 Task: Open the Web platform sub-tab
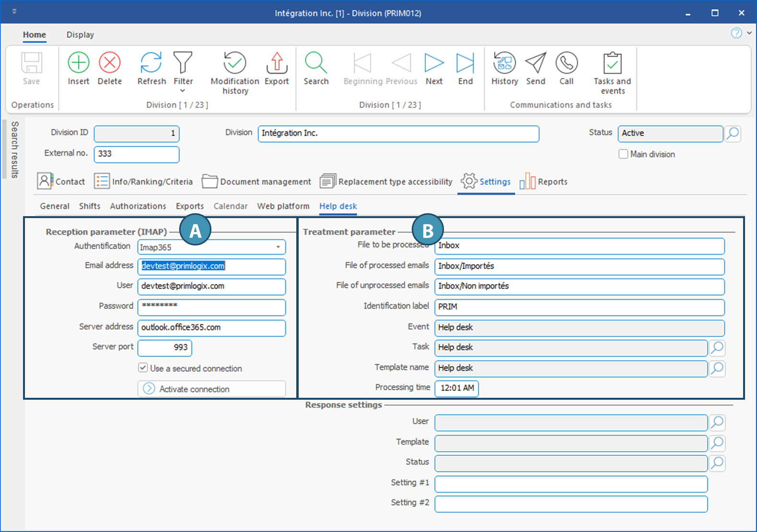283,206
